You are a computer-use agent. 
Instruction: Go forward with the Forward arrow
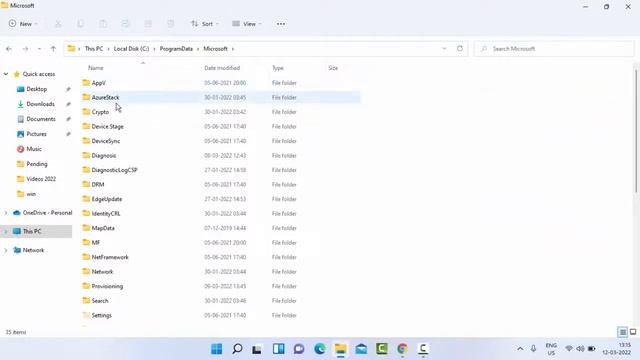(x=25, y=49)
